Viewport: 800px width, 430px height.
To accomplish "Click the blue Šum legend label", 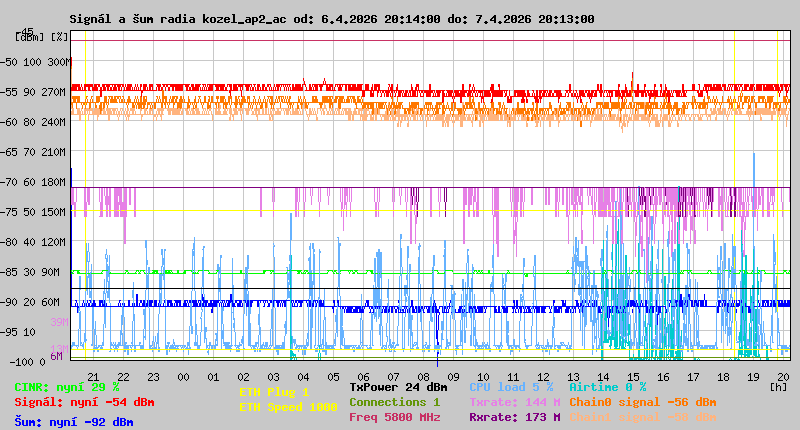I will pyautogui.click(x=74, y=422).
